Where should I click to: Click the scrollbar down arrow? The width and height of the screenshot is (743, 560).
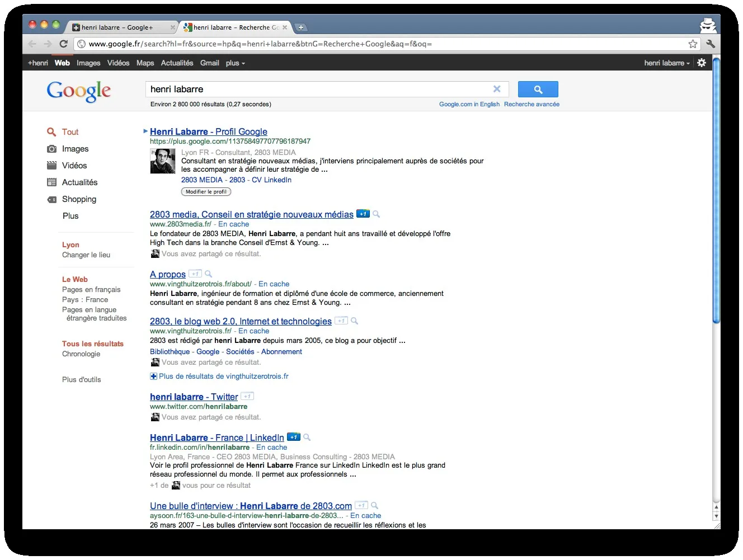[x=716, y=516]
